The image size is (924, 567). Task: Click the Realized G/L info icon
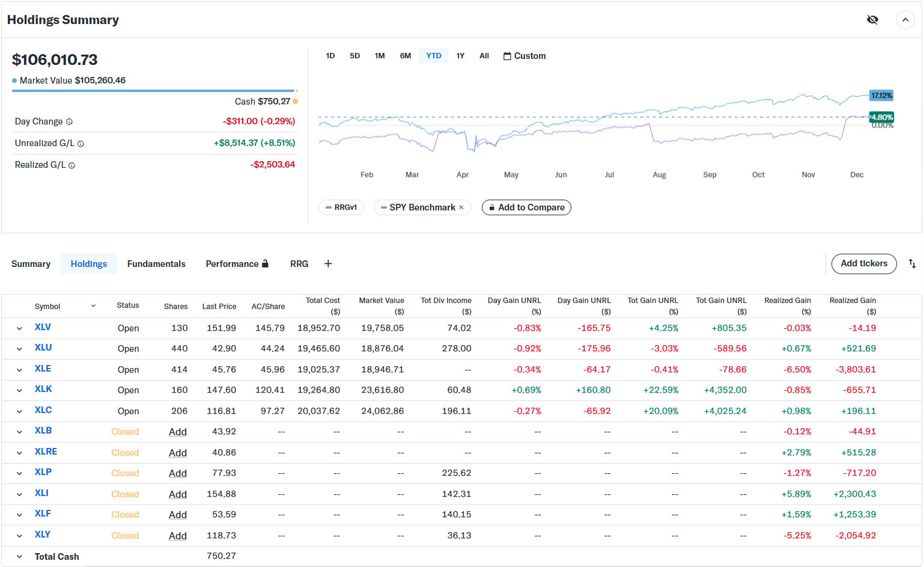[x=71, y=165]
